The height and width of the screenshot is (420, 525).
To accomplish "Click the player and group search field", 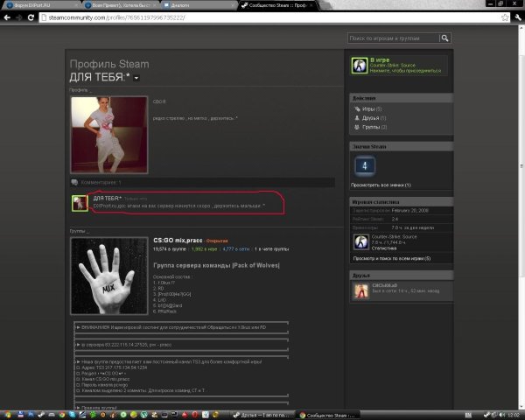I will point(393,38).
